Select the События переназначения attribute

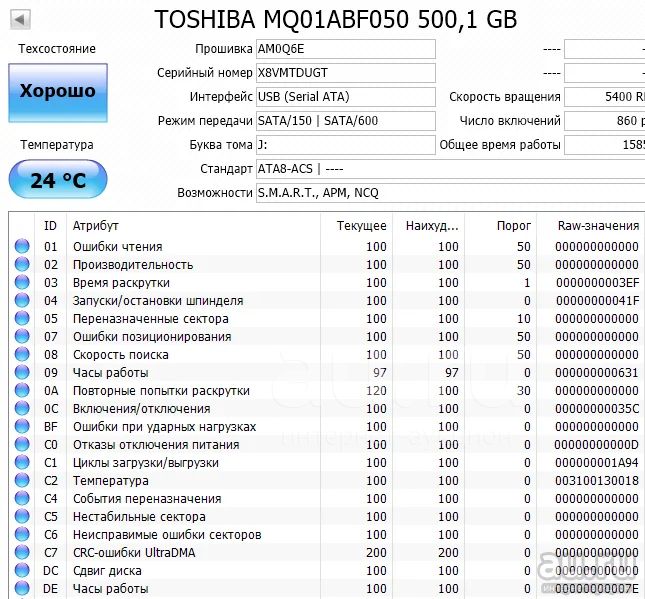(x=147, y=499)
